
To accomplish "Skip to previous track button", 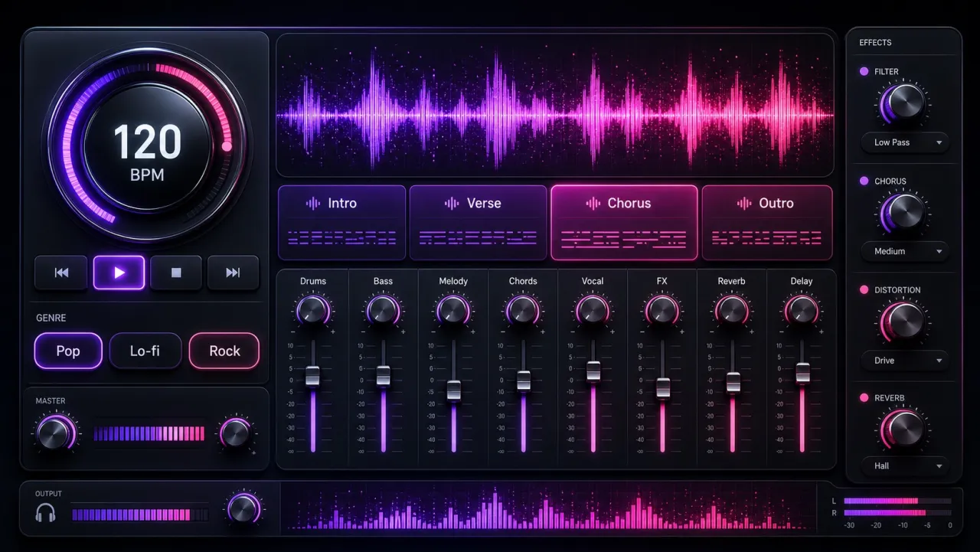I will point(61,273).
